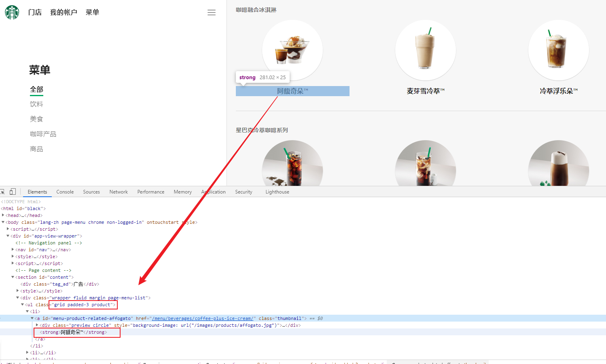Switch to the Performance tab
This screenshot has width=606, height=364.
[151, 192]
